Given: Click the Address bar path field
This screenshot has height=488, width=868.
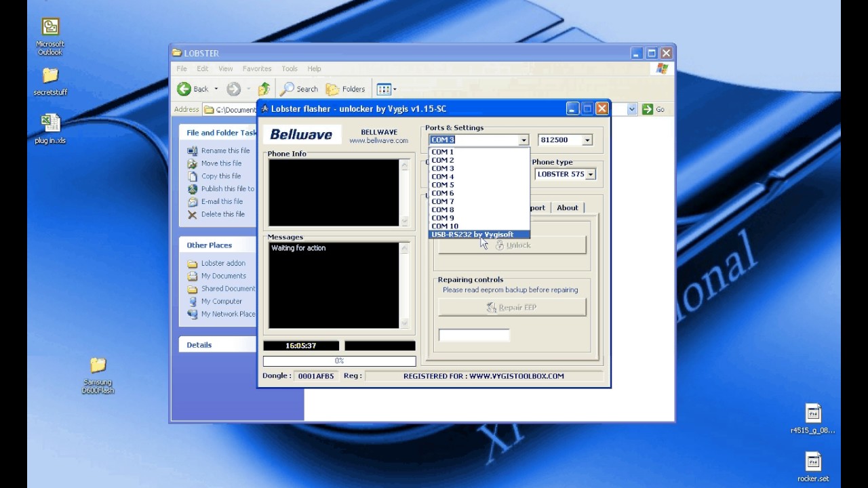Looking at the screenshot, I should (231, 109).
